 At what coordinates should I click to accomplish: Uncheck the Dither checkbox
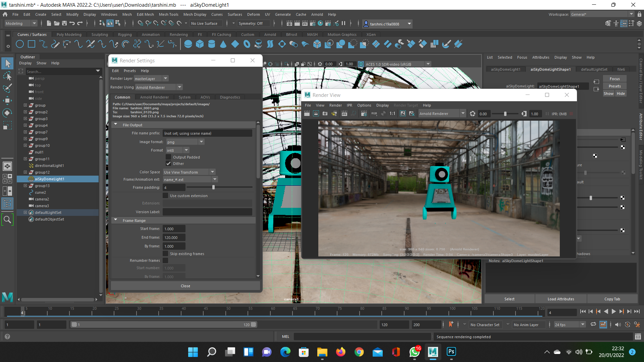click(x=168, y=164)
